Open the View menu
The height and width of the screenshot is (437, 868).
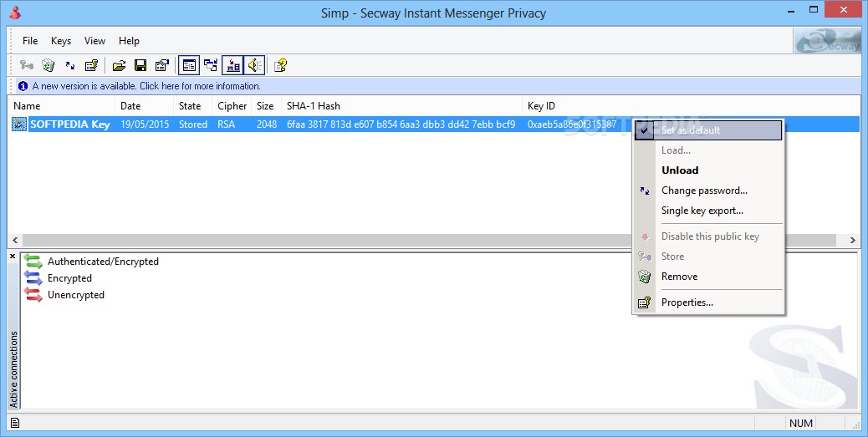coord(94,41)
